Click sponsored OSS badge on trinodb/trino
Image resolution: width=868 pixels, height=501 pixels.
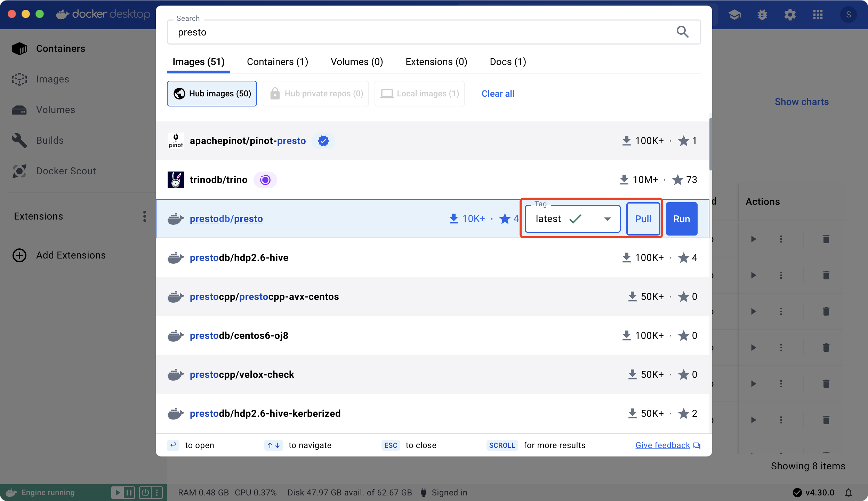(265, 180)
